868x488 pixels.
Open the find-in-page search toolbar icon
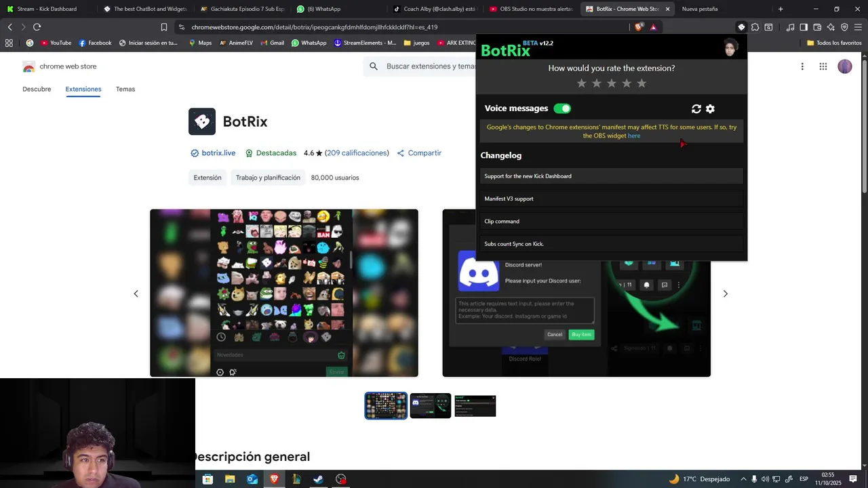(768, 27)
